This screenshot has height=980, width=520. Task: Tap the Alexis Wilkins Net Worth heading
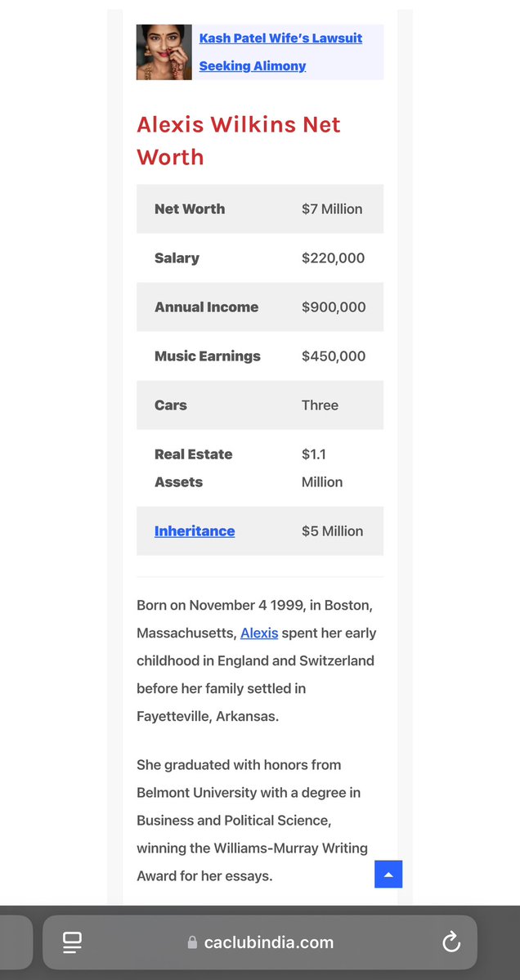(238, 141)
